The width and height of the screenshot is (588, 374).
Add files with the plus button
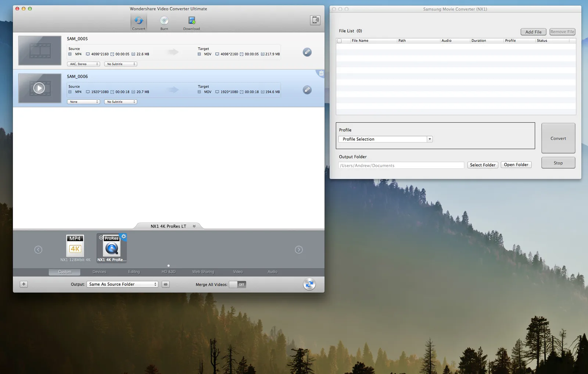(24, 284)
